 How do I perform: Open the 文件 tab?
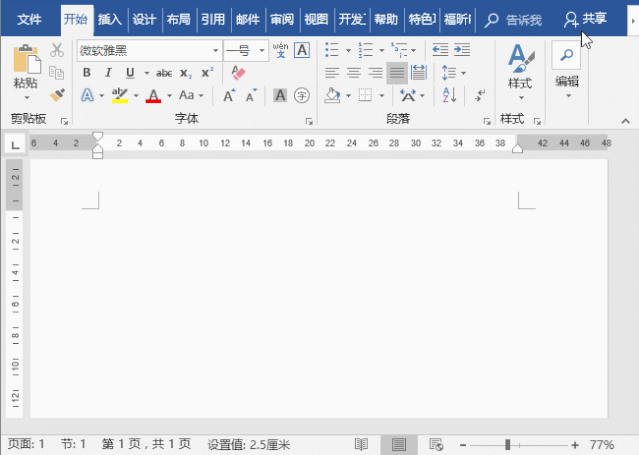pyautogui.click(x=29, y=19)
